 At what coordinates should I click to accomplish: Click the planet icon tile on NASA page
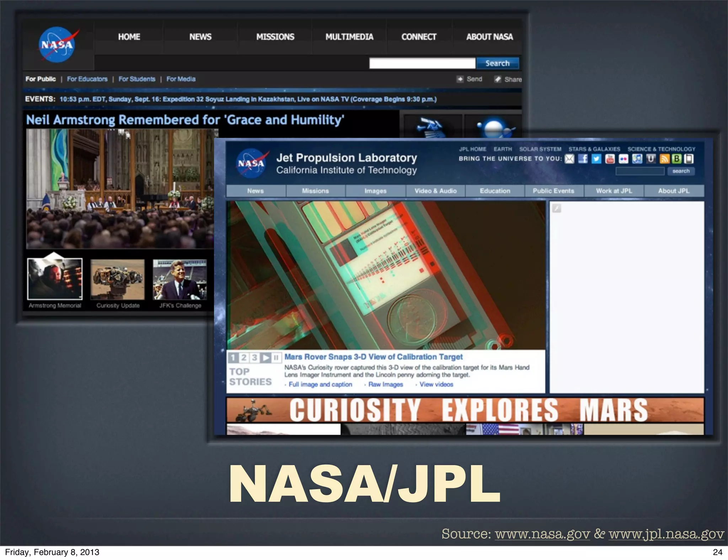493,126
